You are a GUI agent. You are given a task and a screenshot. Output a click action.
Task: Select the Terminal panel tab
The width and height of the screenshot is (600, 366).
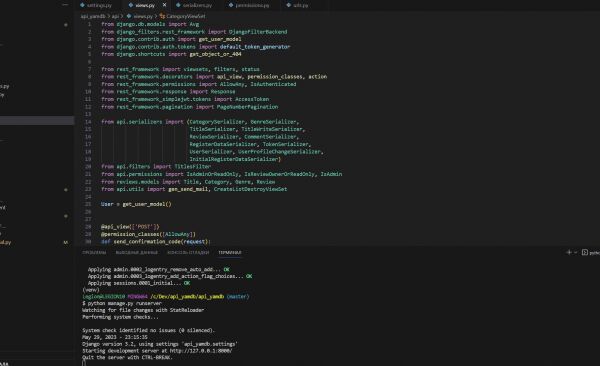coord(230,252)
